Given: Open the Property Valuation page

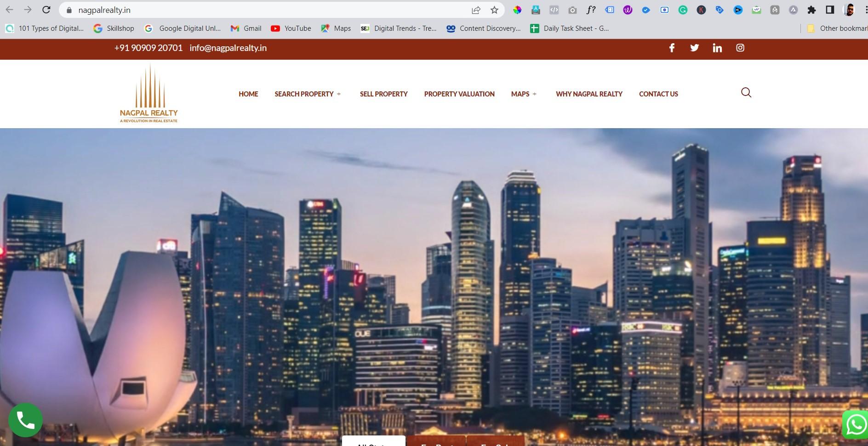Looking at the screenshot, I should point(459,94).
